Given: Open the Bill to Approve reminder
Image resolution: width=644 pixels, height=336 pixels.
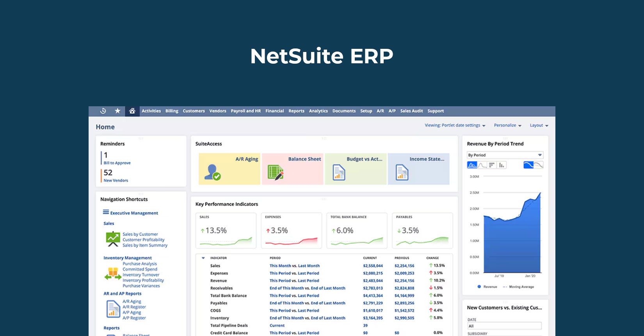Looking at the screenshot, I should coord(117,163).
